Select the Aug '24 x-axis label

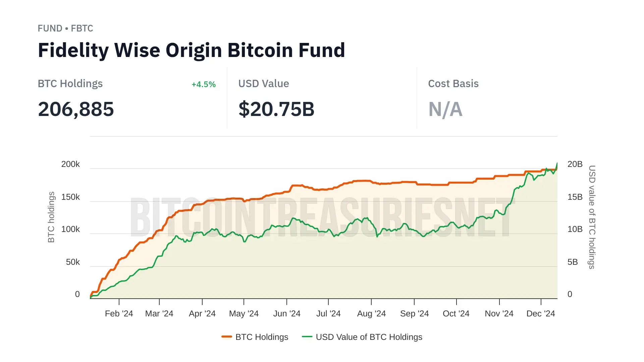click(x=371, y=313)
